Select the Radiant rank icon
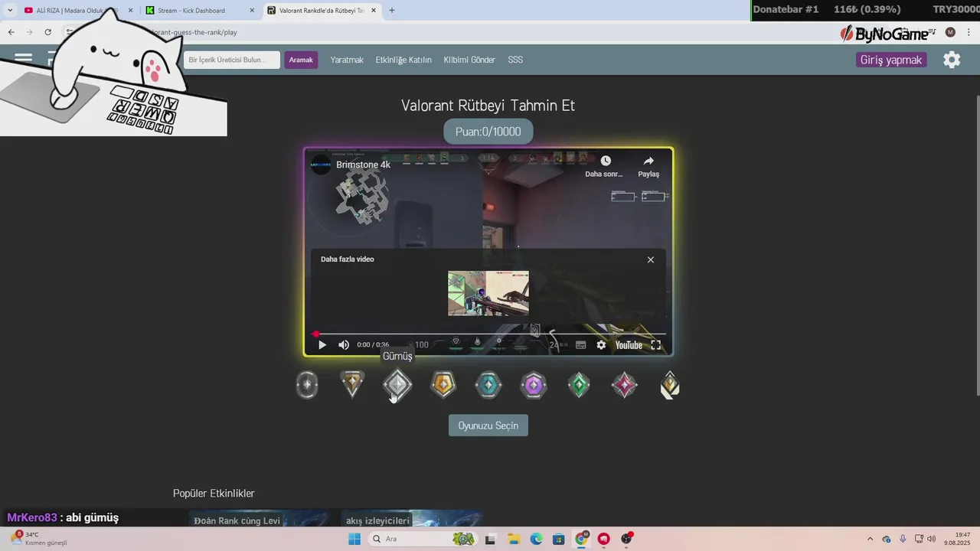The image size is (980, 551). point(670,385)
